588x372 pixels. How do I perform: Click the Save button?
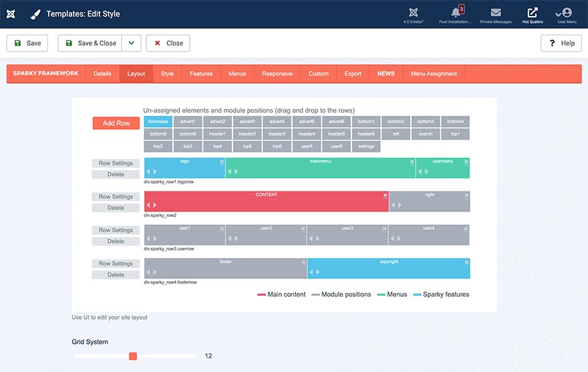pyautogui.click(x=27, y=43)
